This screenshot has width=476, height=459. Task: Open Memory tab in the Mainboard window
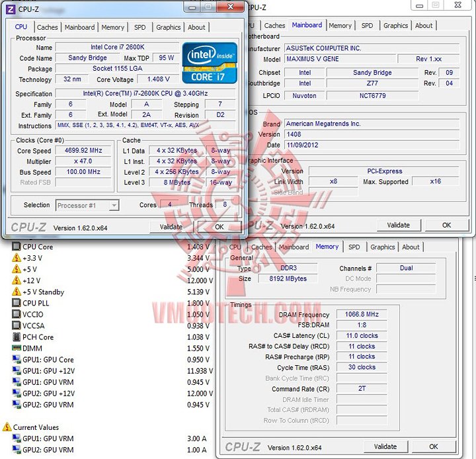(x=340, y=26)
